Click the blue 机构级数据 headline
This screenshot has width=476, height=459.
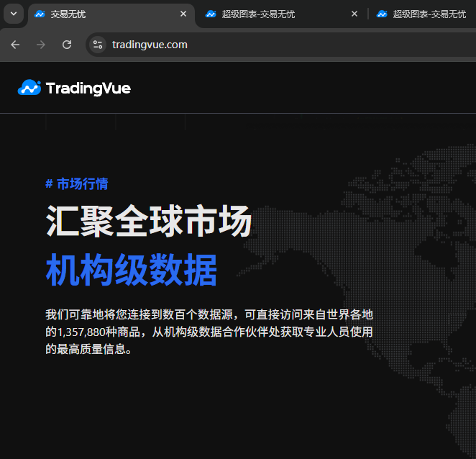[132, 270]
